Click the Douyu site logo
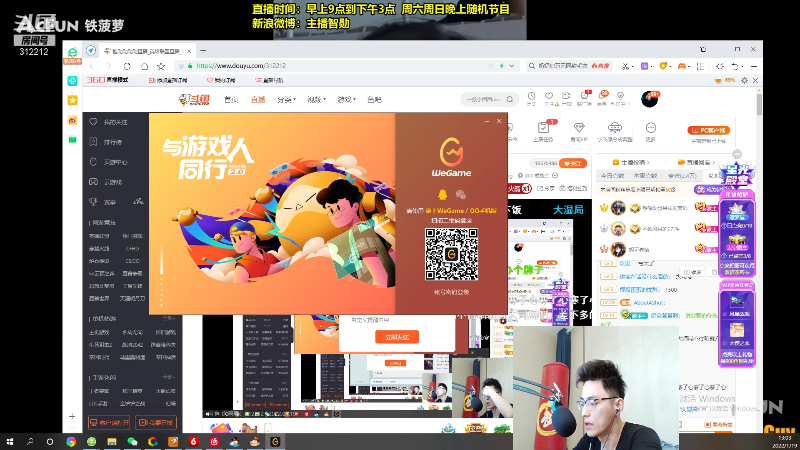800x450 pixels. click(x=194, y=99)
